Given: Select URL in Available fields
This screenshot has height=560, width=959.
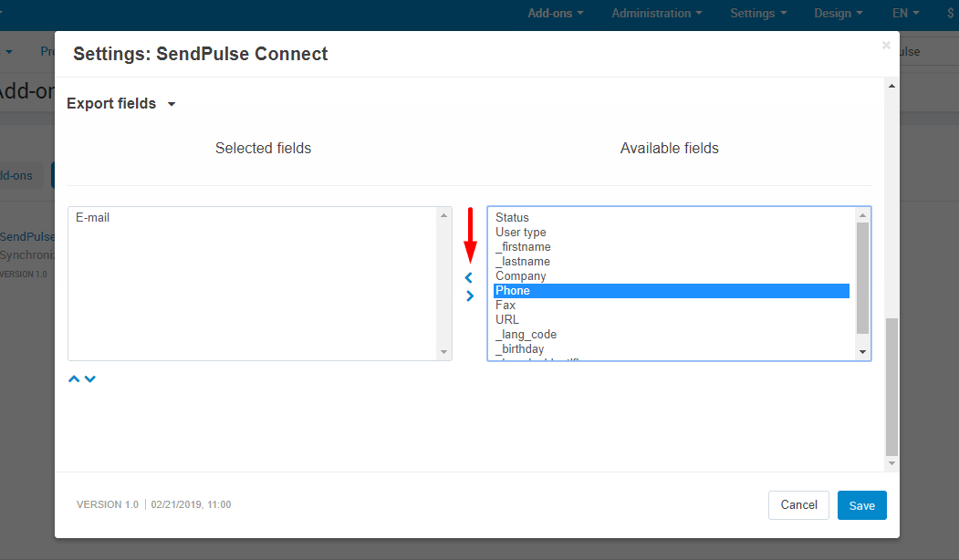Looking at the screenshot, I should [672, 320].
